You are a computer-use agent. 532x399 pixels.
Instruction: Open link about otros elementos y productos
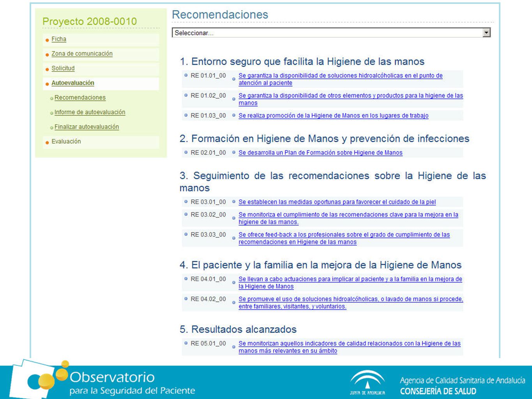tap(351, 99)
